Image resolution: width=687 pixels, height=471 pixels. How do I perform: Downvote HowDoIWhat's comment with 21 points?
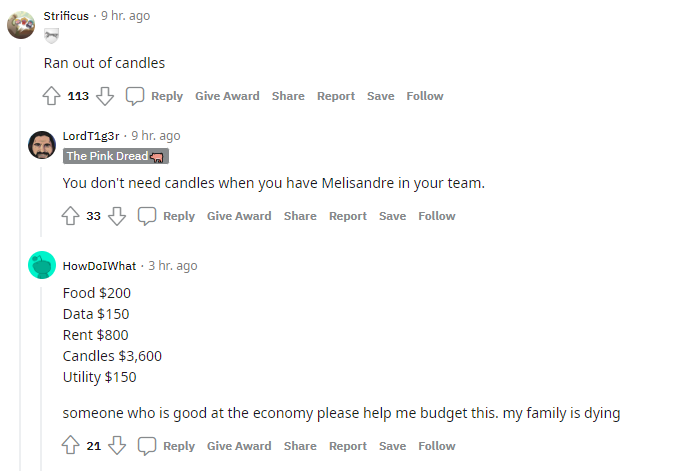(117, 446)
